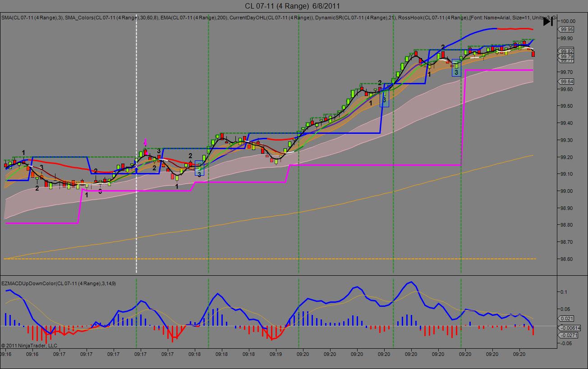This screenshot has height=369, width=588.
Task: Click the 98.80 price axis label
Action: coord(567,225)
